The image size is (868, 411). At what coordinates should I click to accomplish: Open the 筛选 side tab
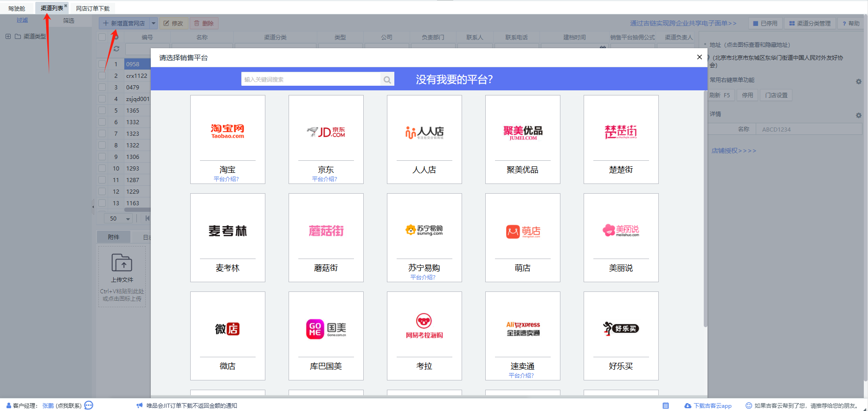tap(69, 20)
